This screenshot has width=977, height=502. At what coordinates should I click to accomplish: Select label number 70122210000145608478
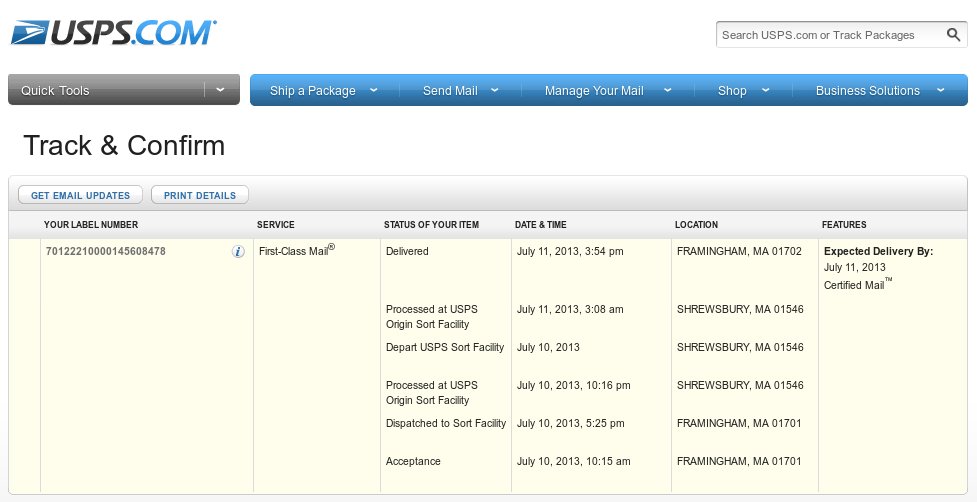click(x=106, y=252)
